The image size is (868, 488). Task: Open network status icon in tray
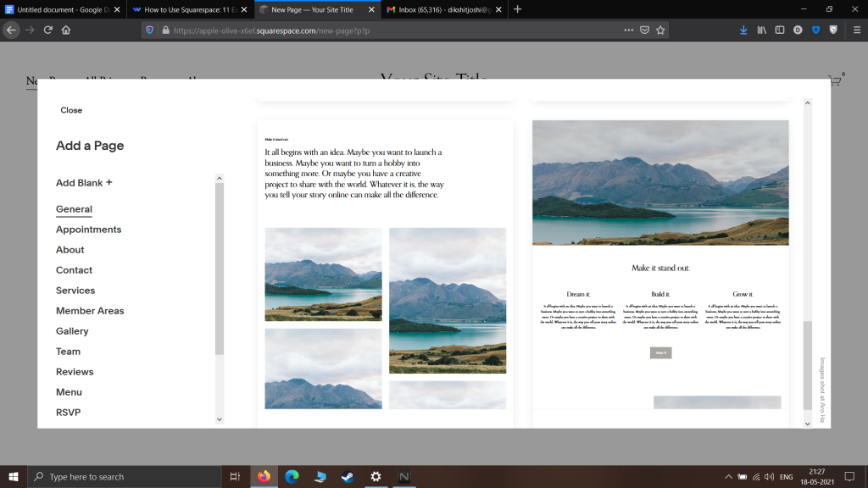click(756, 476)
